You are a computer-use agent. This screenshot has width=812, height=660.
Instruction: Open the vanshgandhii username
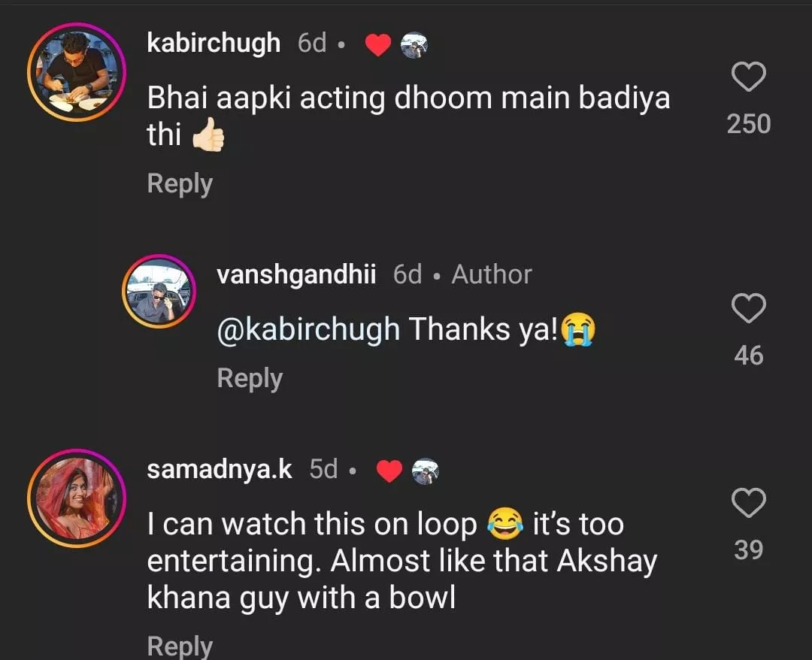pos(296,274)
